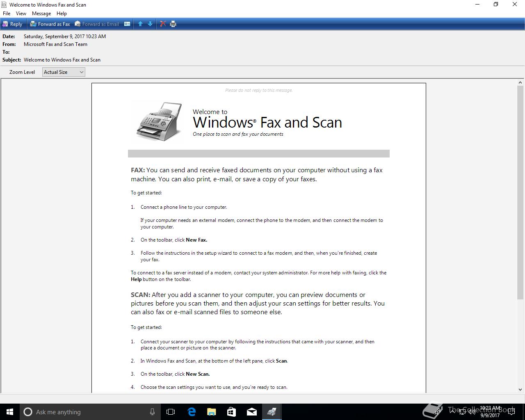Viewport: 525px width, 420px height.
Task: Open the Help menu
Action: click(62, 14)
